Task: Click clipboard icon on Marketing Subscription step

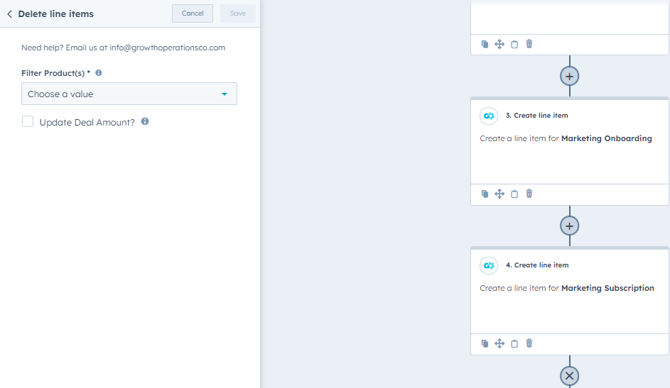Action: (x=514, y=344)
